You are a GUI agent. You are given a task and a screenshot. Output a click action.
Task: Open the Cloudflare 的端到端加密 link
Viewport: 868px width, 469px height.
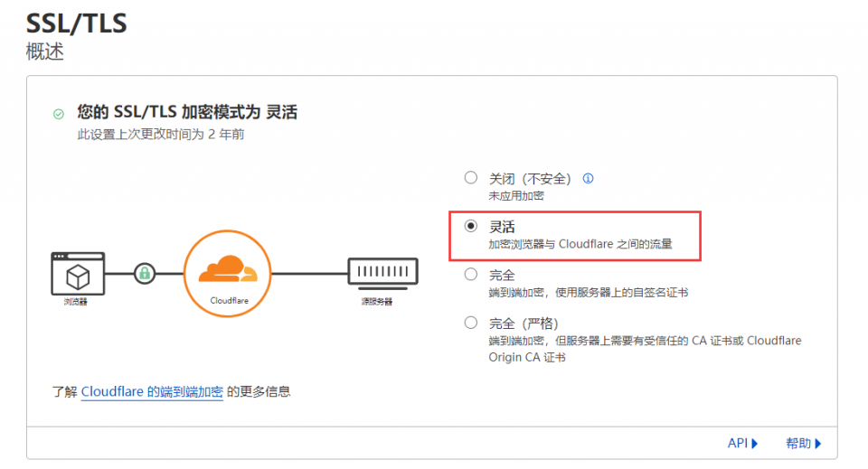pyautogui.click(x=152, y=391)
